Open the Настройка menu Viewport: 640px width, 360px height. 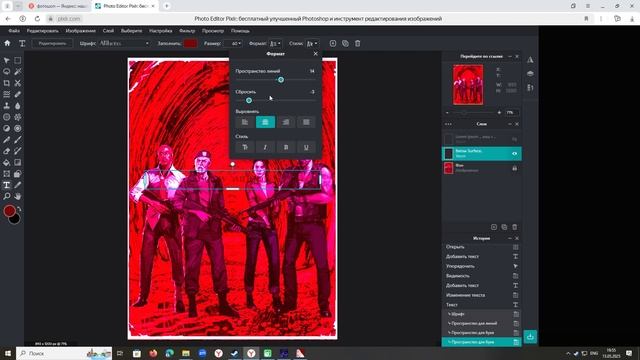(x=160, y=31)
